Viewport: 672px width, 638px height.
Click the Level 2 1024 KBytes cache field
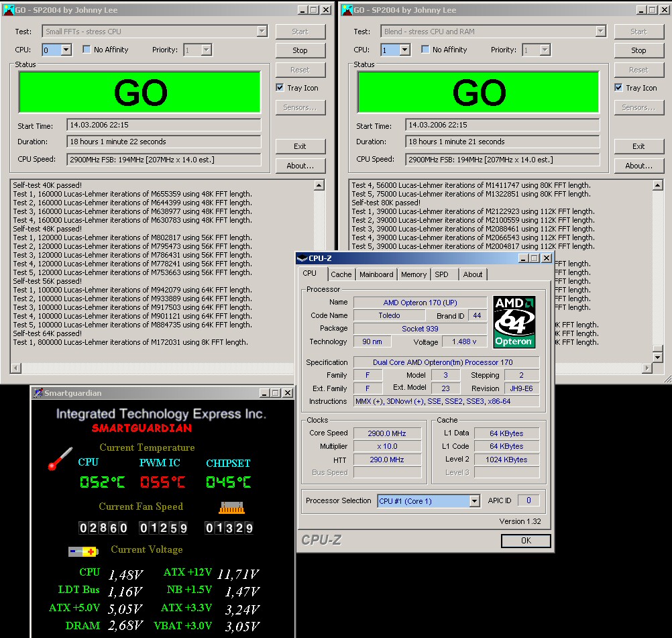506,459
